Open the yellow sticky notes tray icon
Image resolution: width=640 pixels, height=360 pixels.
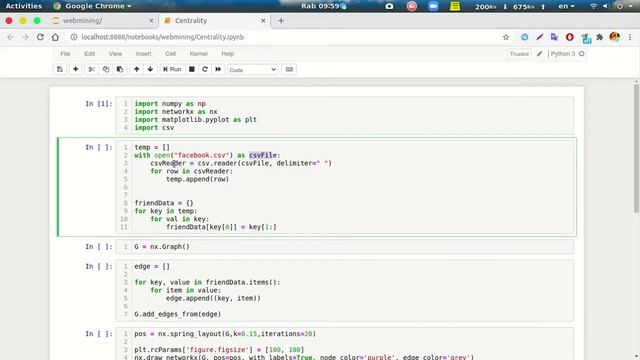pos(455,6)
